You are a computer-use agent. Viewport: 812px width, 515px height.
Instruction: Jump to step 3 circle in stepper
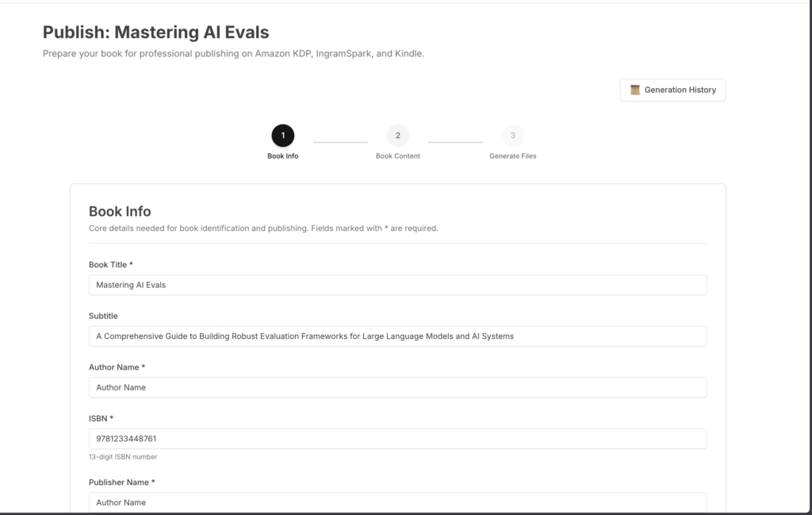tap(513, 136)
